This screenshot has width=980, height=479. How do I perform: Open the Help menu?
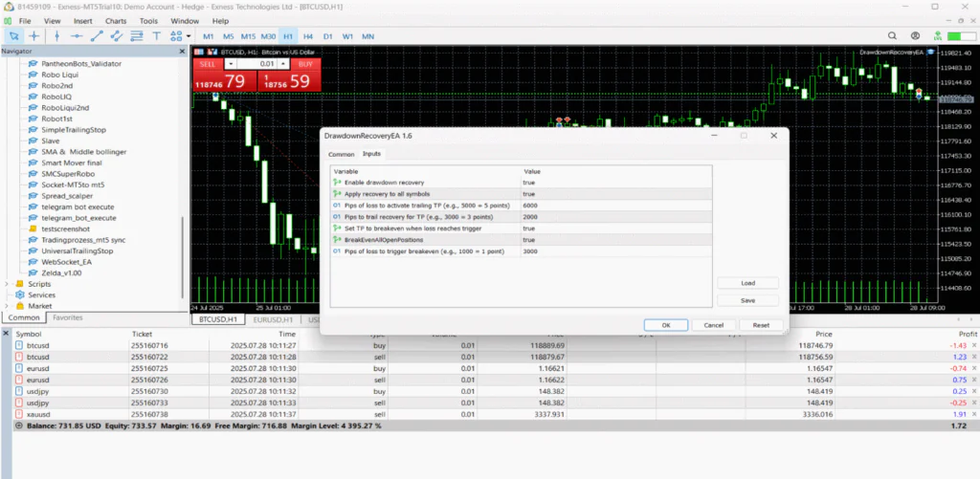221,21
